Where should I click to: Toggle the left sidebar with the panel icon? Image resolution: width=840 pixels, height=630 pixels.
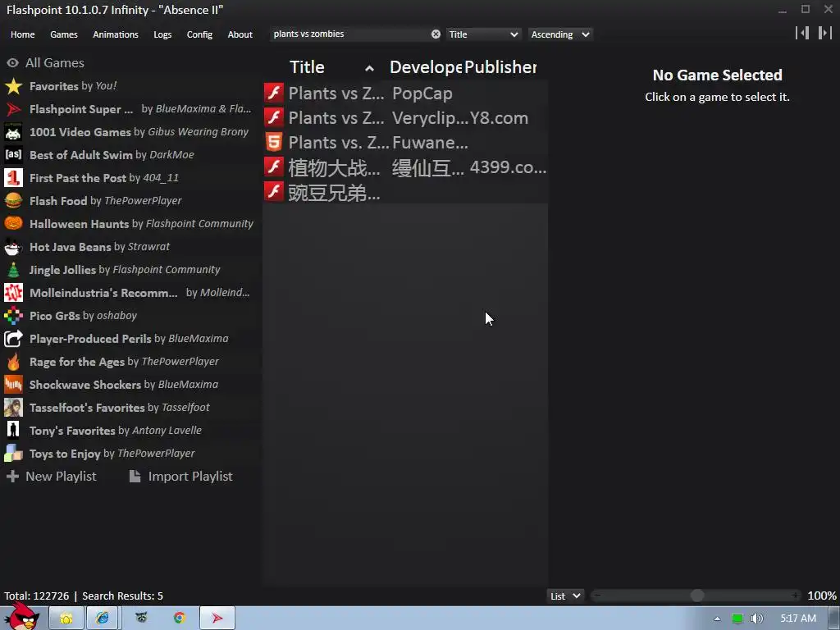coord(802,33)
